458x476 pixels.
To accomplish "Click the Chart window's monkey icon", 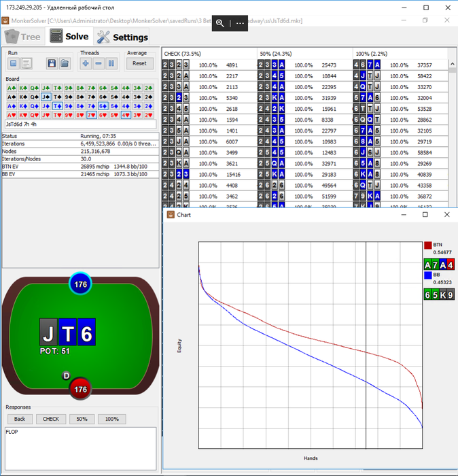I will [171, 215].
